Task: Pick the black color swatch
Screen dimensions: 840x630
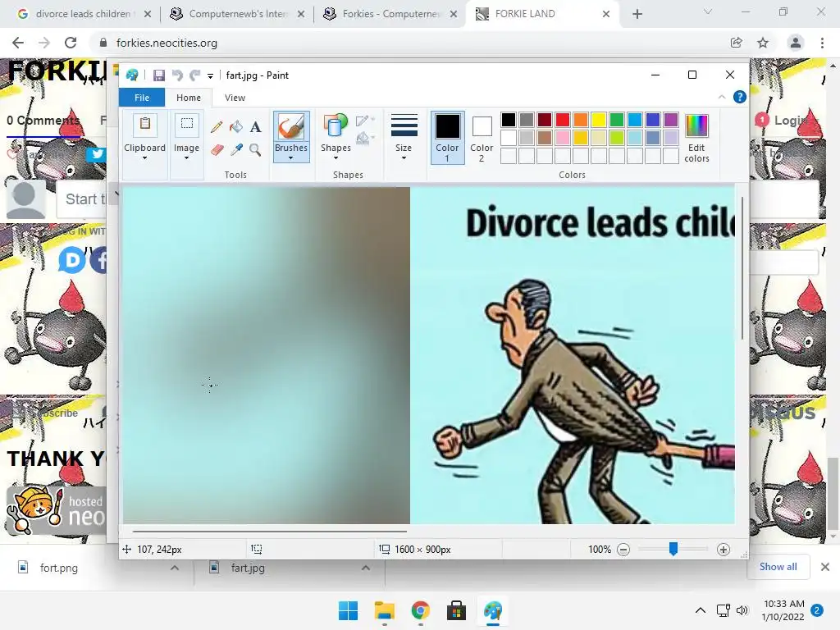Action: 509,120
